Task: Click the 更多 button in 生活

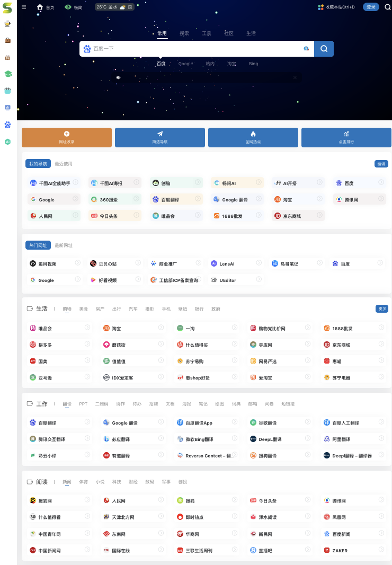Action: pyautogui.click(x=382, y=309)
